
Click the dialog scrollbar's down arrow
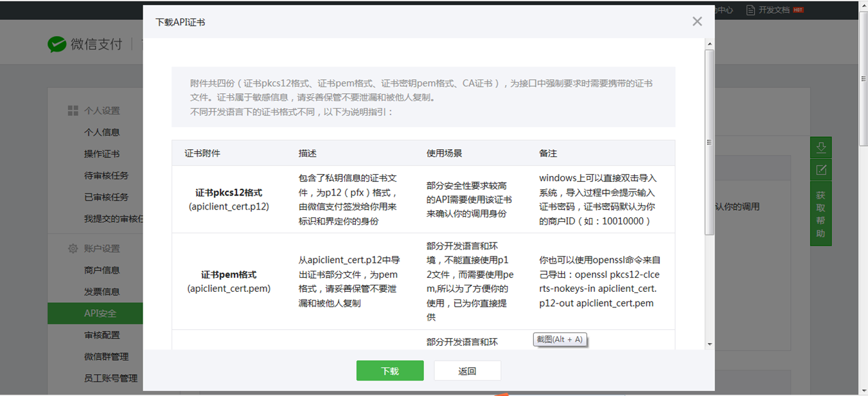(709, 345)
